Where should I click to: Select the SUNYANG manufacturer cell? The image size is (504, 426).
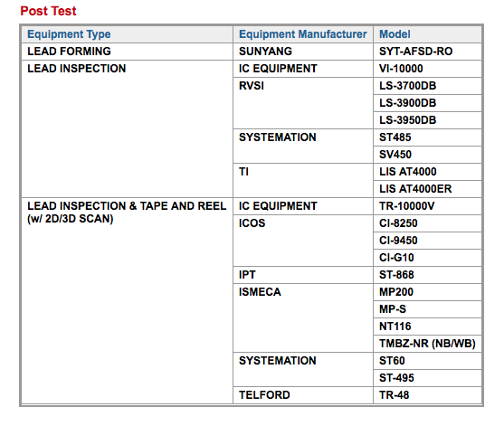point(303,52)
